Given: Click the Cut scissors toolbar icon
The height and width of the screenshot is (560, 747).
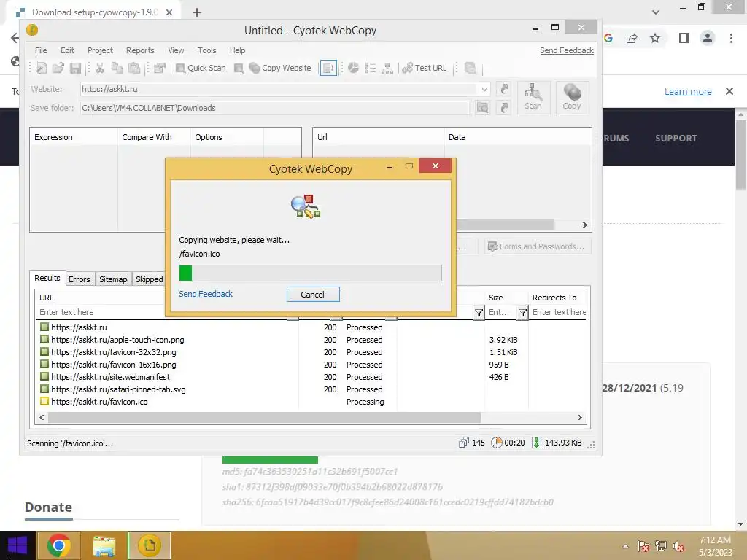Looking at the screenshot, I should pos(100,68).
